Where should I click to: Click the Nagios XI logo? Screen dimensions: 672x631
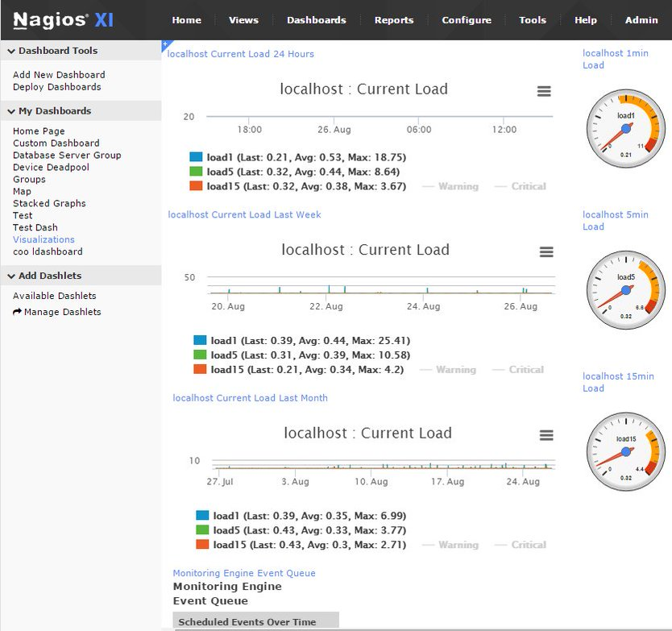[x=63, y=20]
